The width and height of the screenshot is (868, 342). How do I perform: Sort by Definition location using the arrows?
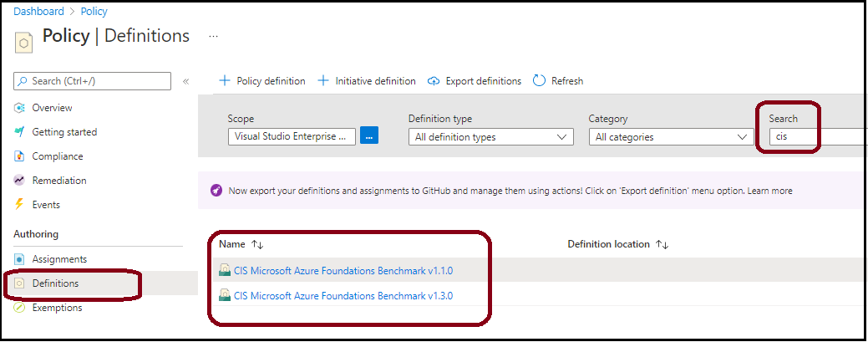coord(662,244)
